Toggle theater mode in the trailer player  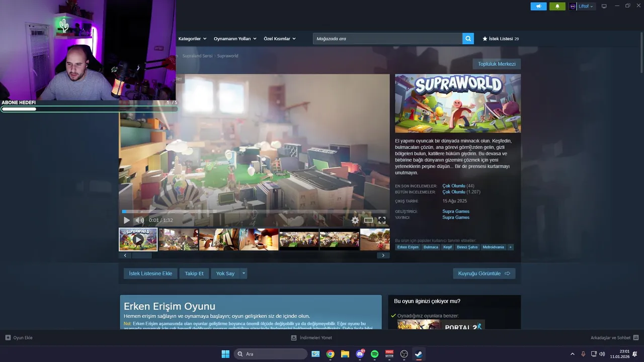click(x=369, y=220)
